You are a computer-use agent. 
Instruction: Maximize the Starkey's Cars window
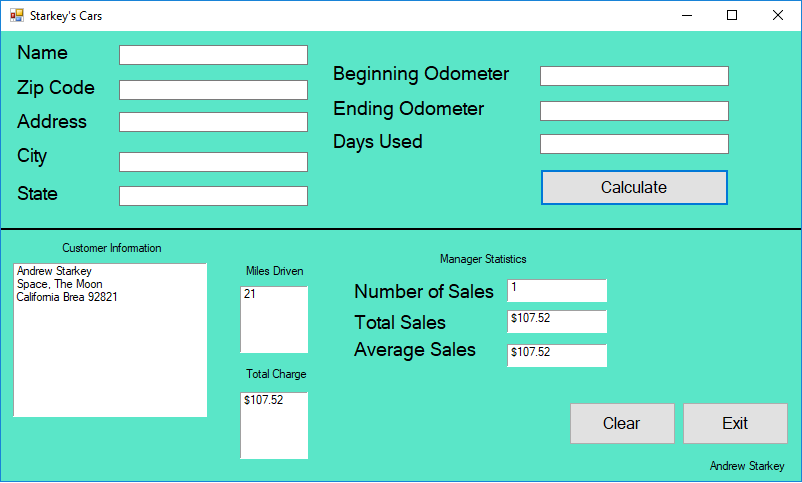732,16
